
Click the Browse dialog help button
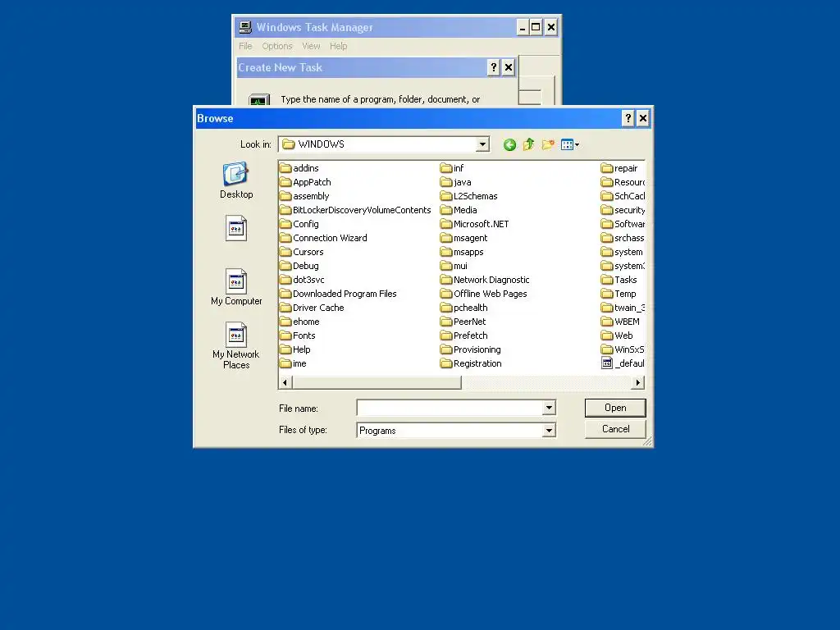(x=628, y=118)
